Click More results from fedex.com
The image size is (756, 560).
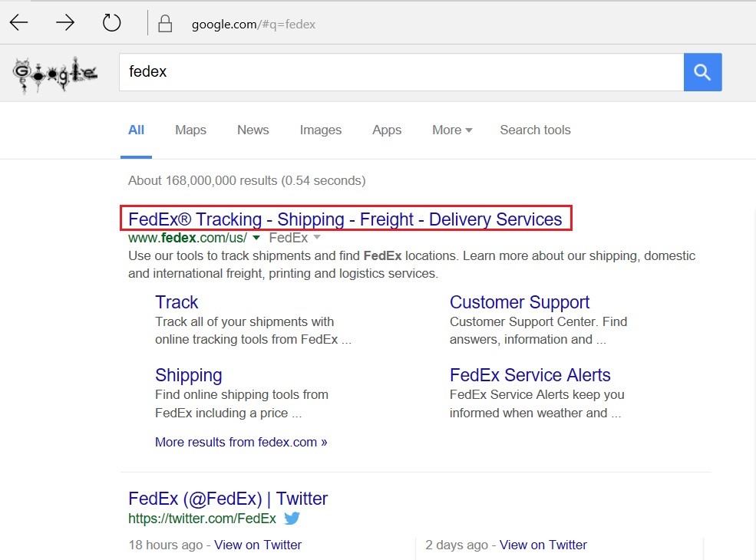coord(241,442)
